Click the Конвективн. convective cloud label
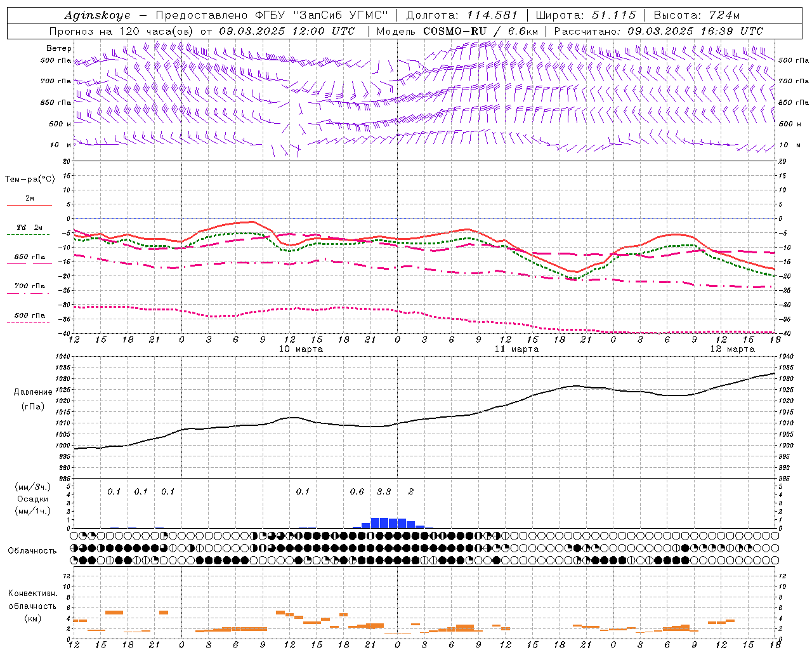Image resolution: width=812 pixels, height=650 pixels. coord(32,594)
